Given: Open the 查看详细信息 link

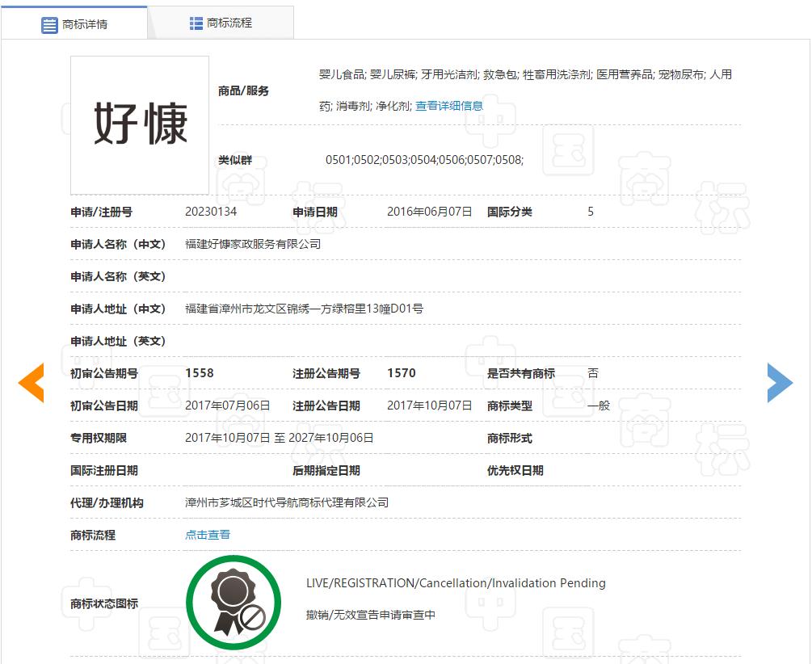Looking at the screenshot, I should coord(450,105).
